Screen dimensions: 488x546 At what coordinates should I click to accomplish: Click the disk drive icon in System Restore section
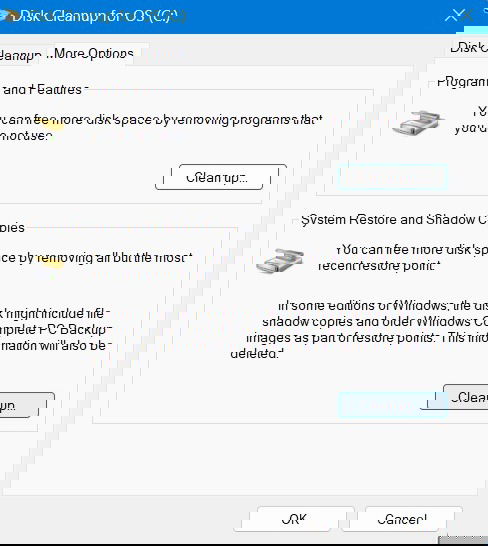(280, 261)
